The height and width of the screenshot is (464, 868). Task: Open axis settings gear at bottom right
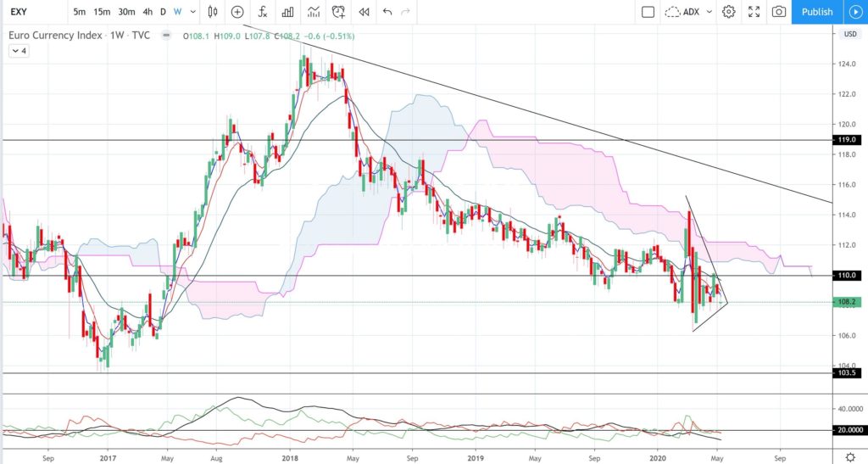[x=850, y=458]
